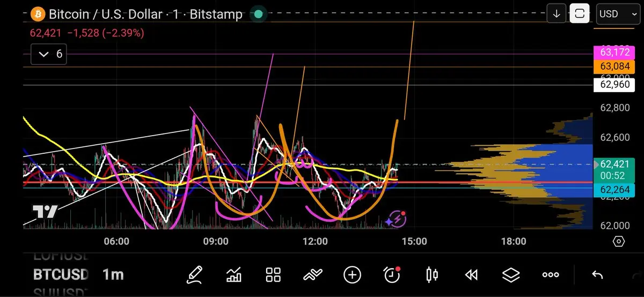Viewport: 644px width, 297px height.
Task: Tap the 62,000 price axis value
Action: [614, 226]
